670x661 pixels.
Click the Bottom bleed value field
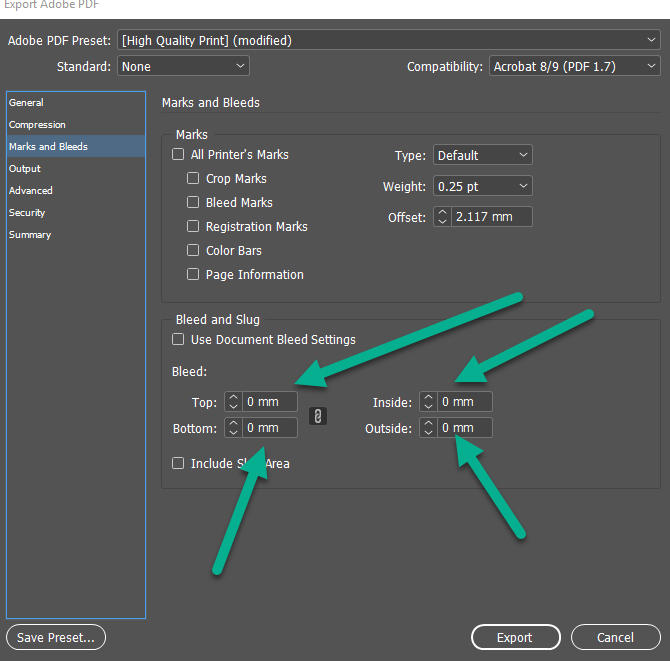[x=270, y=428]
